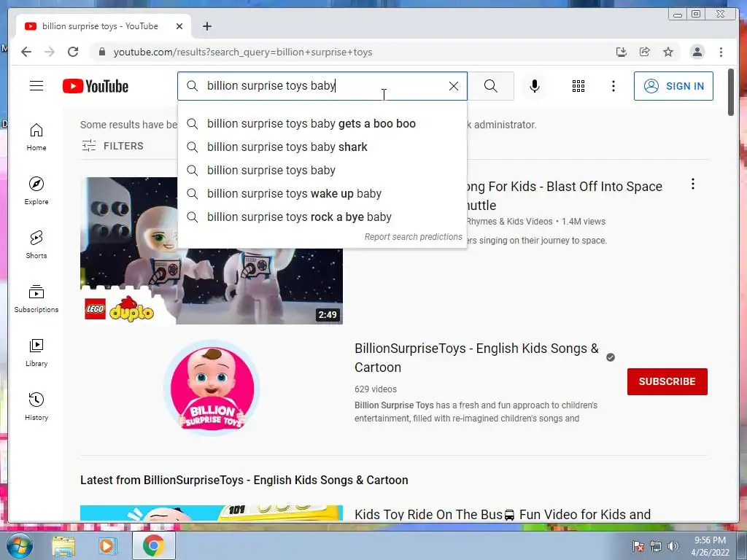Open a new tab with the plus button
Viewport: 747px width, 560px height.
click(x=206, y=26)
